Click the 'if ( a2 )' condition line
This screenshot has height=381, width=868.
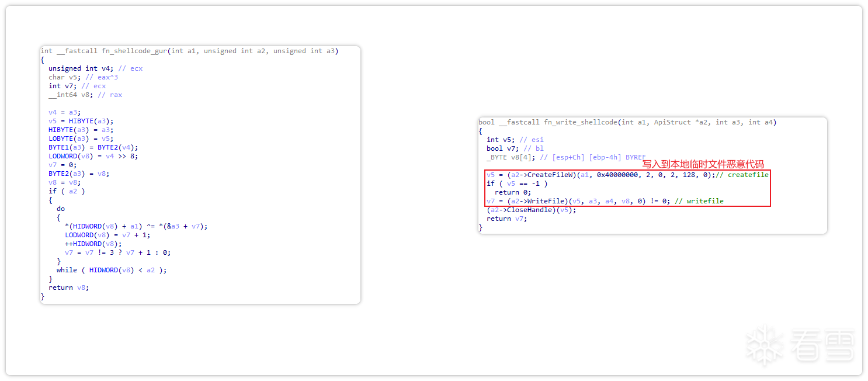(x=67, y=191)
